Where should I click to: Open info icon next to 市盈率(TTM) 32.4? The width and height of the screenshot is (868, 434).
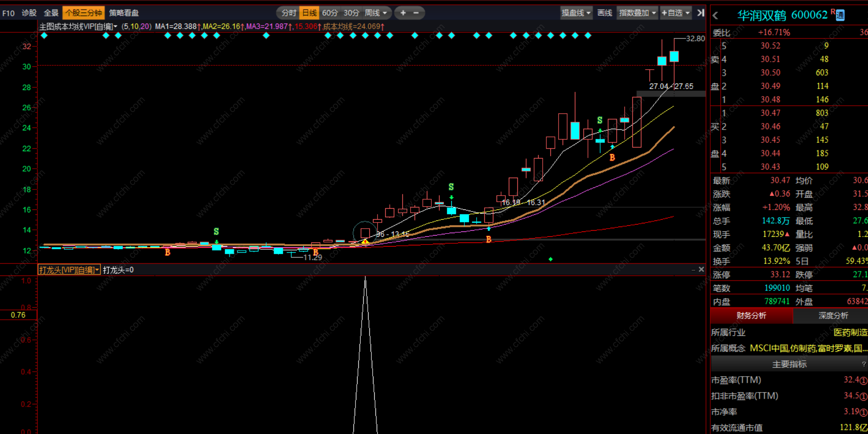tap(864, 381)
